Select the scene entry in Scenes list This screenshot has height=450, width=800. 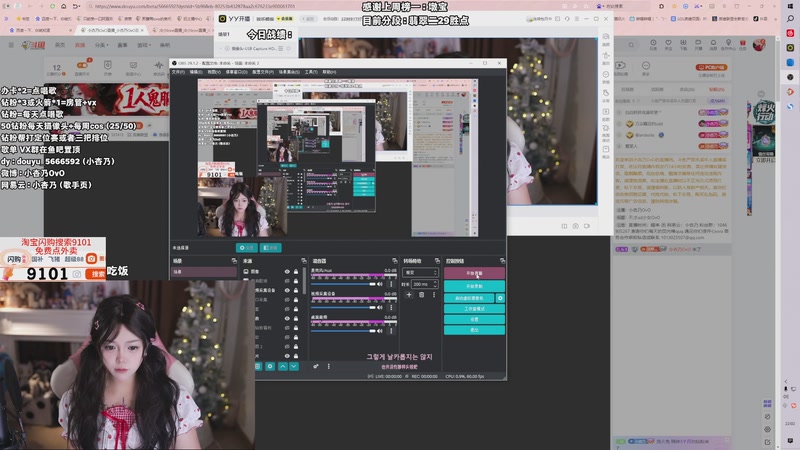[204, 272]
